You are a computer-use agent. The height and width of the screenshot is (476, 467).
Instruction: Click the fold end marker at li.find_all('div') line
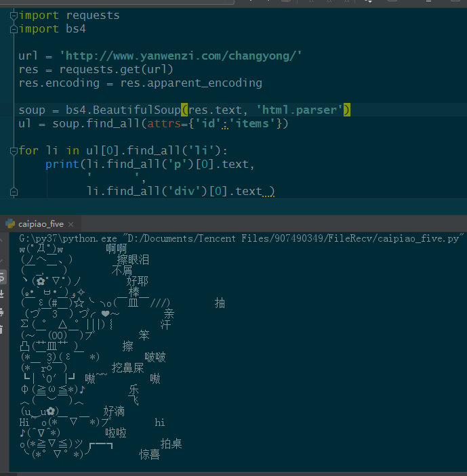(13, 192)
